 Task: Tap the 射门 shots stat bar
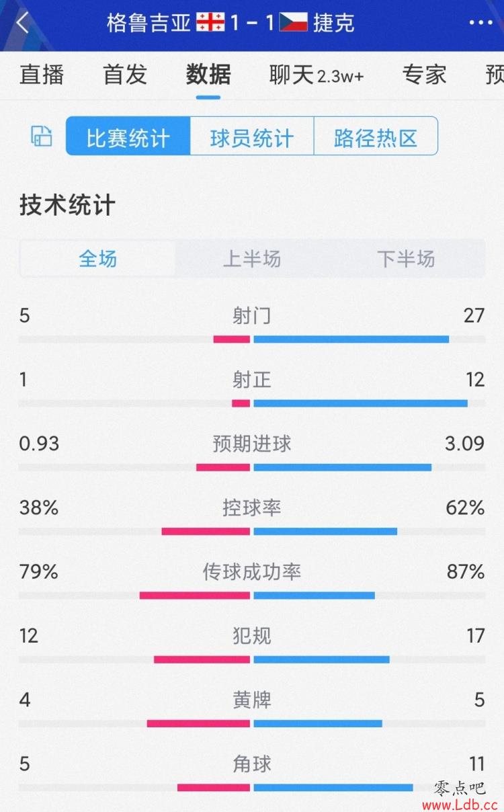(x=252, y=339)
